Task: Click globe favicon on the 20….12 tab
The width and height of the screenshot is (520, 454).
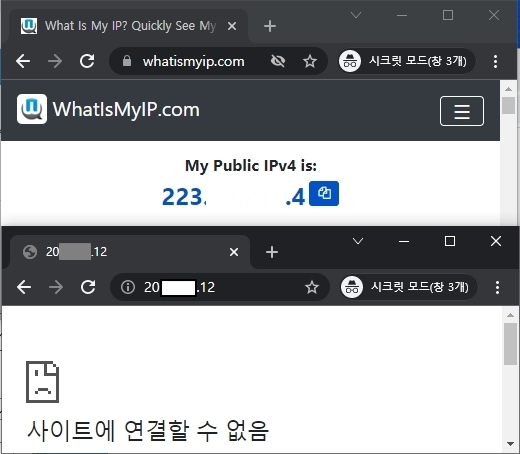Action: coord(30,252)
